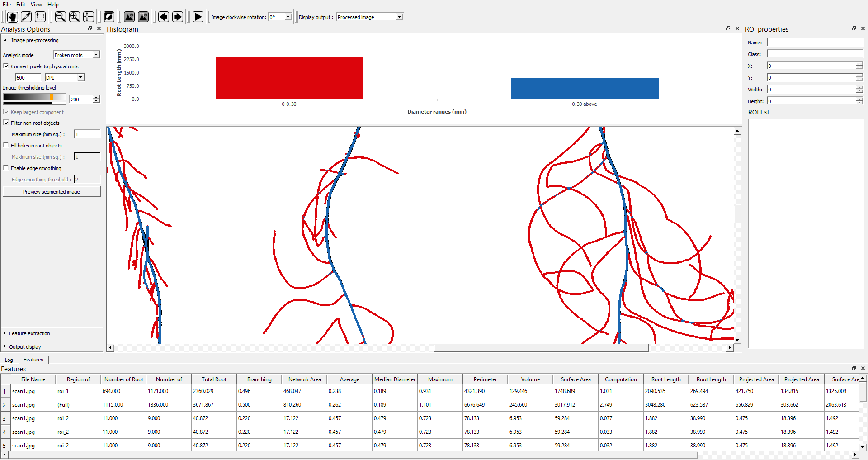Screen dimensions: 868x460
Task: Click the invert image icon
Action: 109,17
